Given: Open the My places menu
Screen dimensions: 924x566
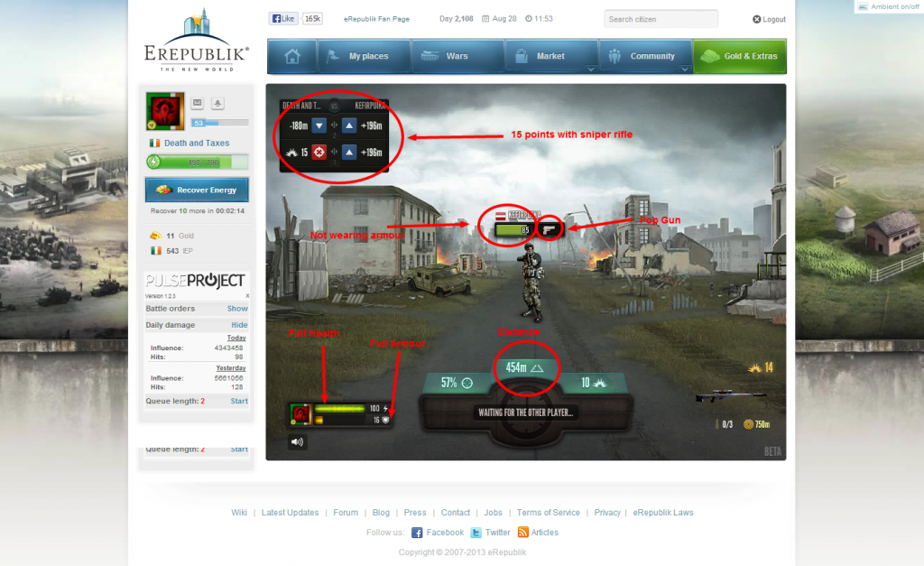Looking at the screenshot, I should click(365, 56).
